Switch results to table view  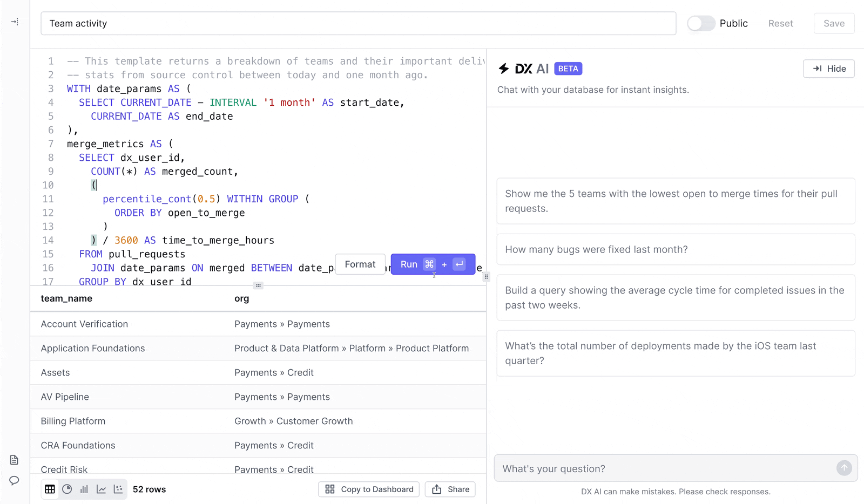pos(50,489)
